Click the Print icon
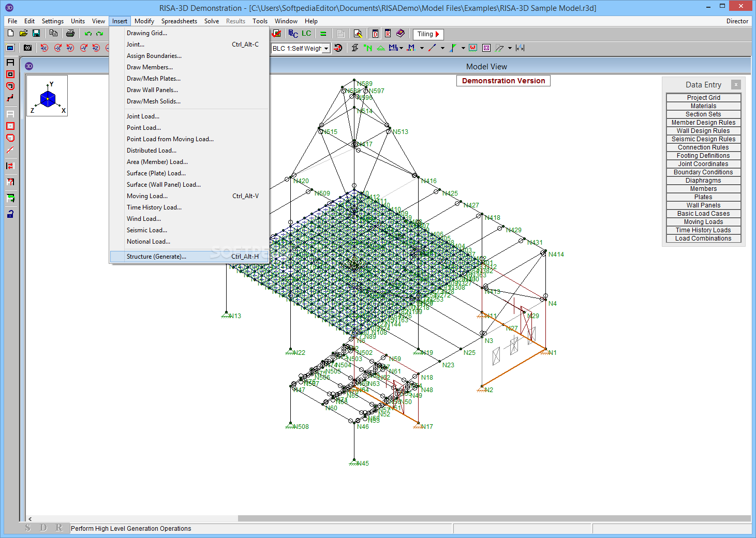 pyautogui.click(x=70, y=33)
